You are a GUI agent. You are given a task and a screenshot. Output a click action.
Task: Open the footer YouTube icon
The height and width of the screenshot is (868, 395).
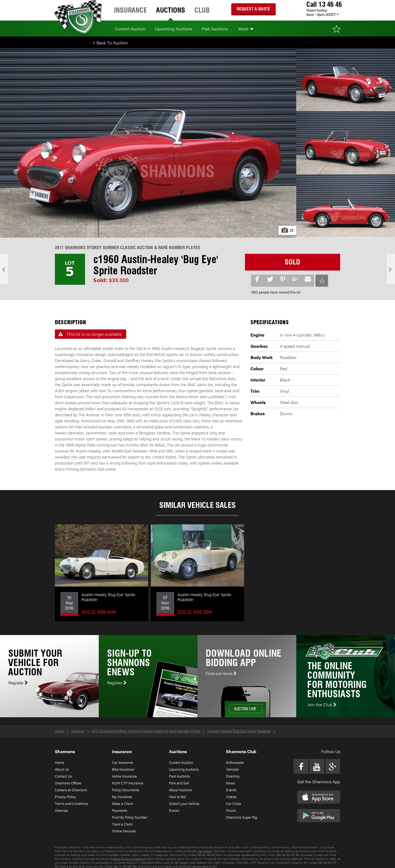coord(317,766)
